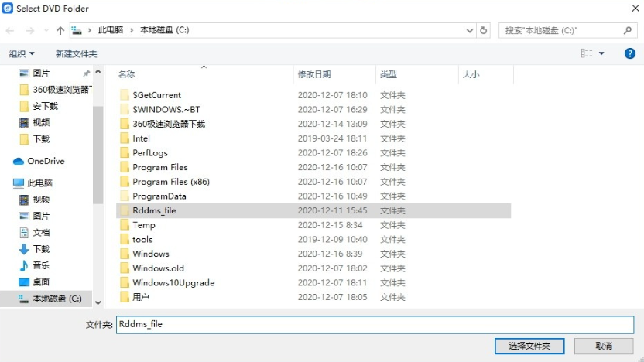The height and width of the screenshot is (362, 644).
Task: Go up one folder level
Action: 60,30
